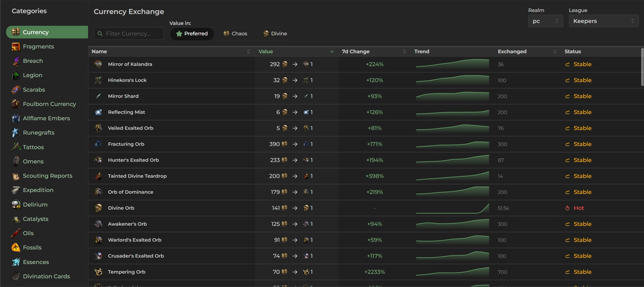
Task: Open the Hinekora's Lock entry
Action: pos(127,80)
